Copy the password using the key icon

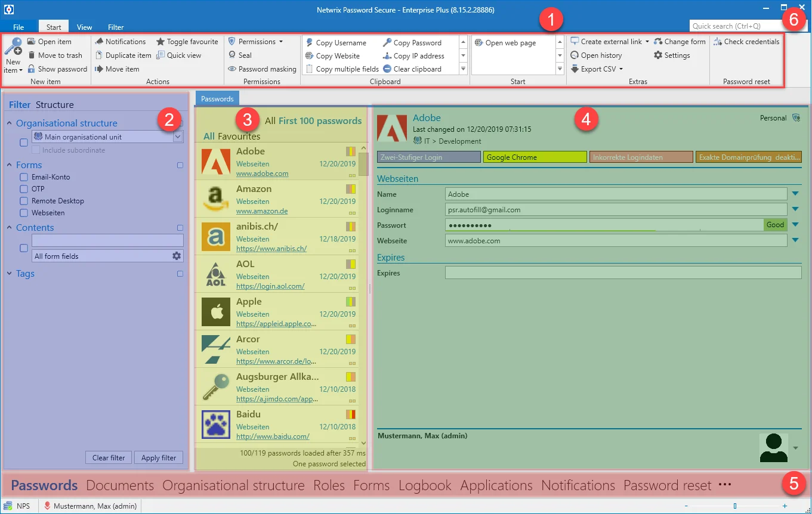387,42
